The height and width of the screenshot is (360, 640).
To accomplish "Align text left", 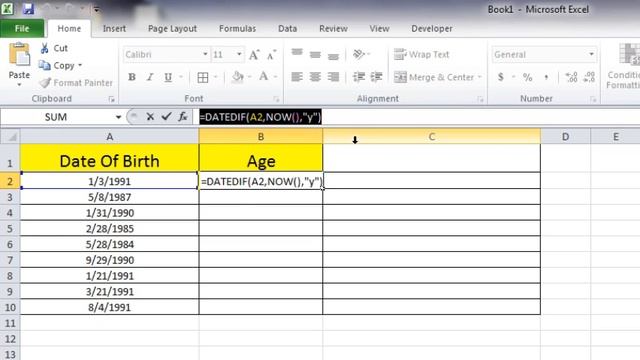I will coord(297,77).
